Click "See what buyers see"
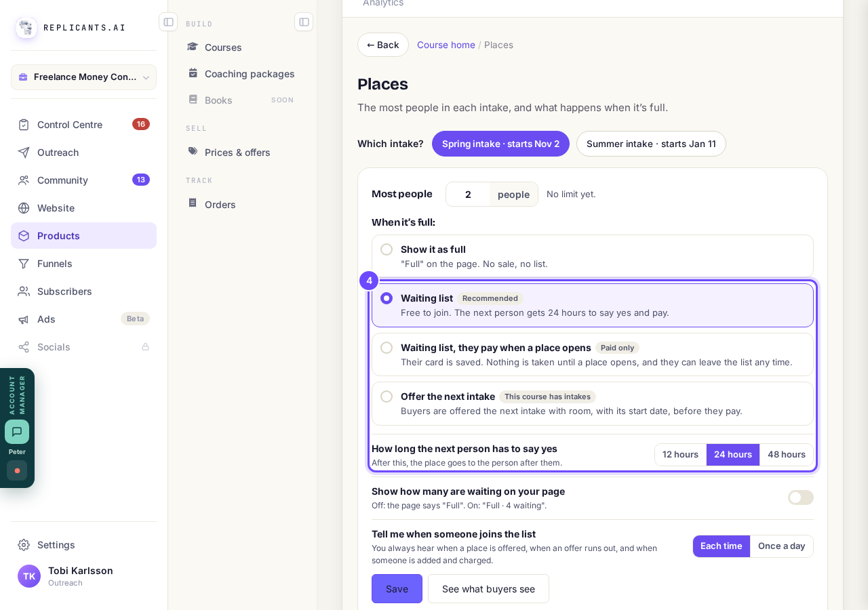Screen dimensions: 868x610 click(488, 589)
